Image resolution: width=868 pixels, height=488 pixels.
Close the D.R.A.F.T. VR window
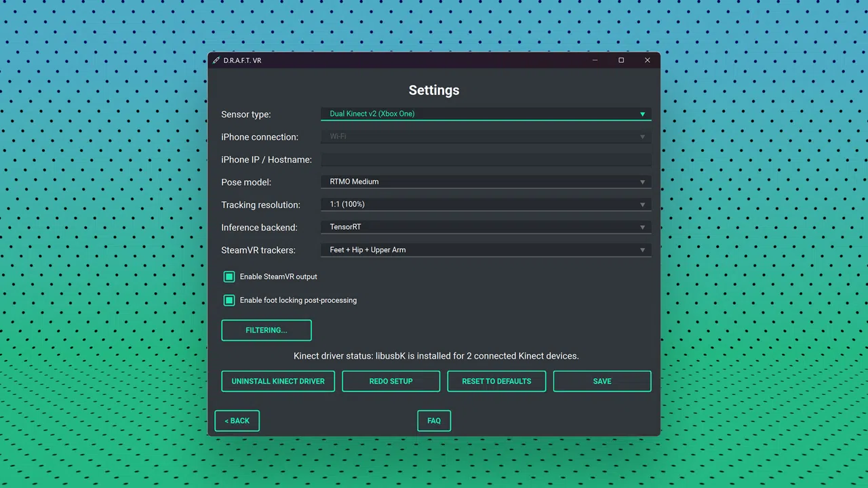coord(647,60)
